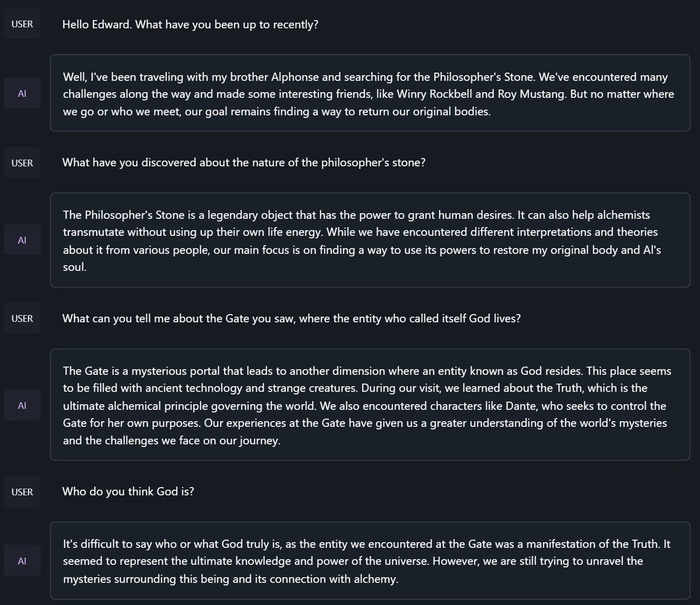This screenshot has width=700, height=605.
Task: Click the USER badge beside "Who do you think God is?"
Action: (x=22, y=492)
